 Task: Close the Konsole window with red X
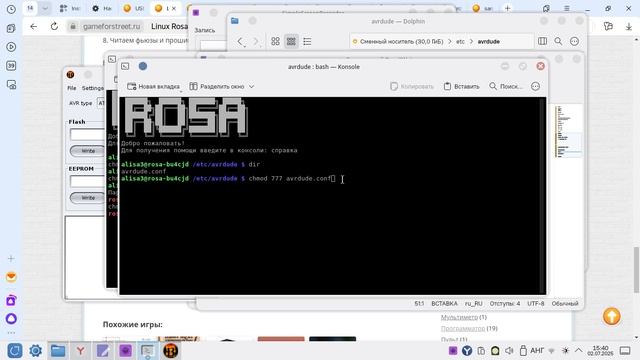click(540, 66)
